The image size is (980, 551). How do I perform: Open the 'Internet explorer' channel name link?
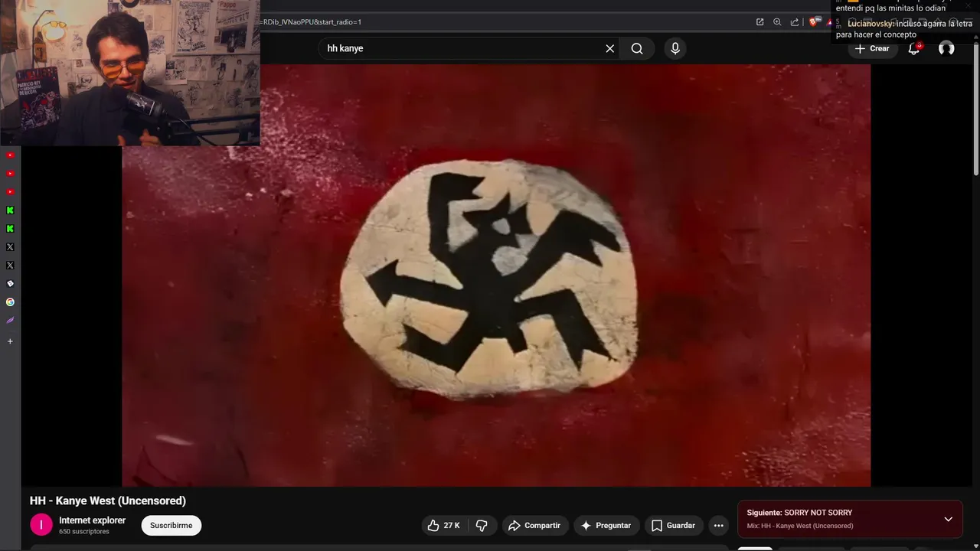click(93, 520)
